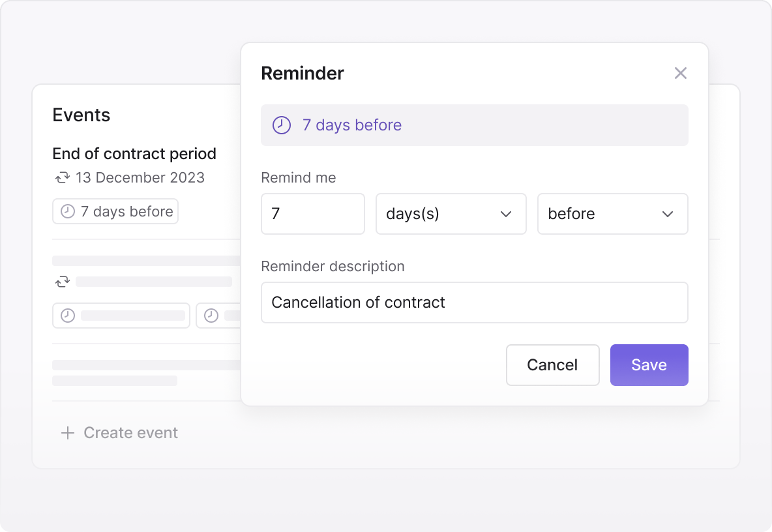Screen dimensions: 772x532
Task: Select the clock icon on the '7 days before' event chip
Action: pos(67,211)
